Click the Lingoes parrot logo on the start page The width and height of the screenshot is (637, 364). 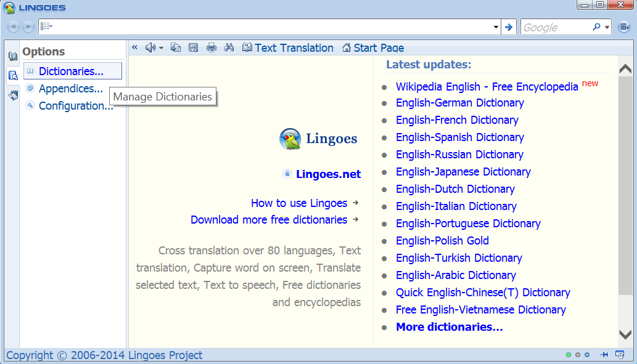pyautogui.click(x=290, y=139)
